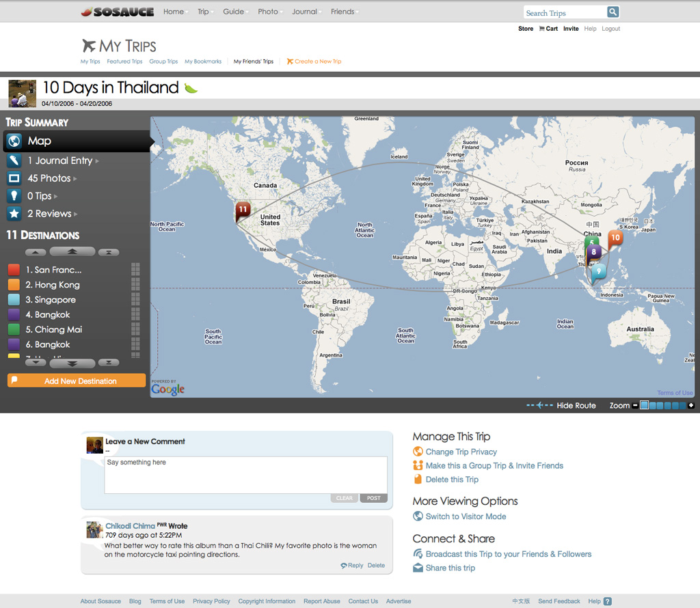Click the Photos frame icon
The image size is (700, 608).
pos(14,178)
